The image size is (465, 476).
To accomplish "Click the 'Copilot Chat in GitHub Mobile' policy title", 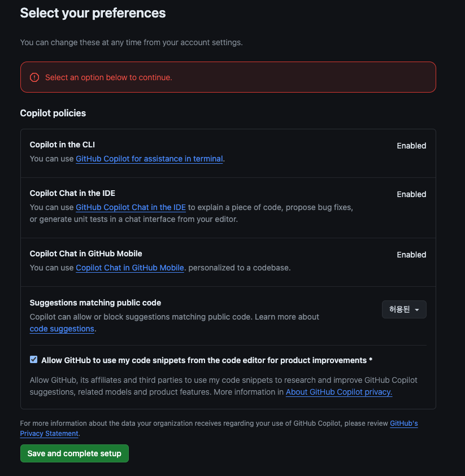I will pos(86,254).
